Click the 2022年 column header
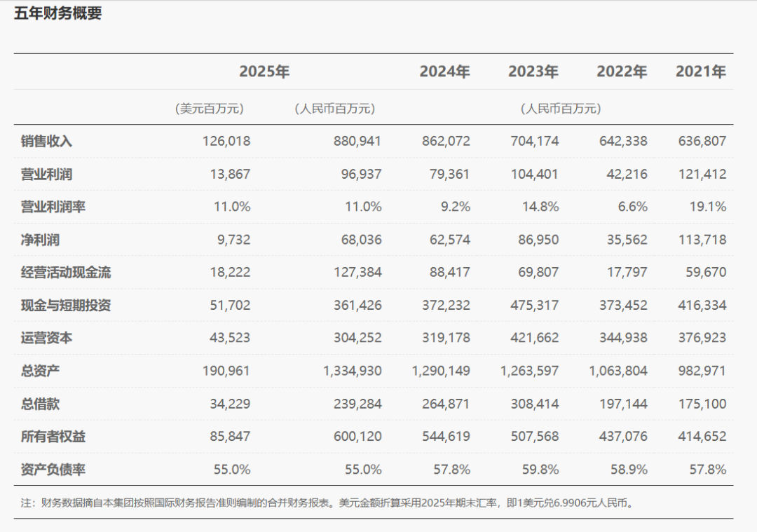Image resolution: width=757 pixels, height=532 pixels. point(621,71)
